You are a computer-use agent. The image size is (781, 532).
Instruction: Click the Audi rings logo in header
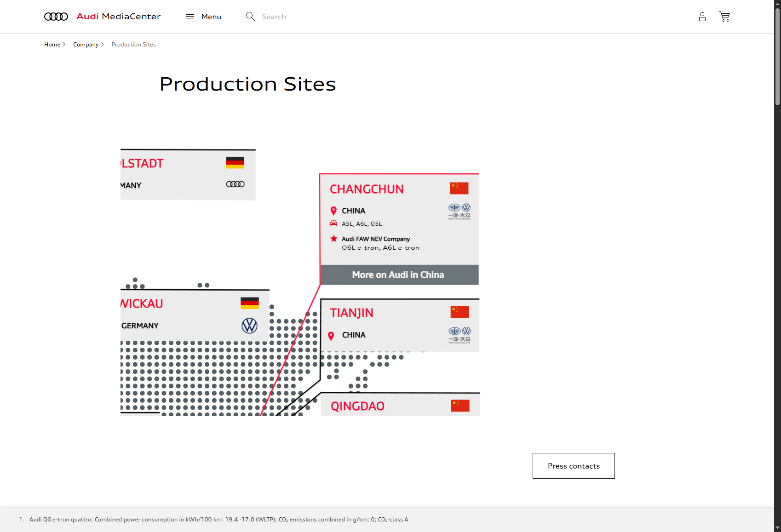click(x=56, y=17)
